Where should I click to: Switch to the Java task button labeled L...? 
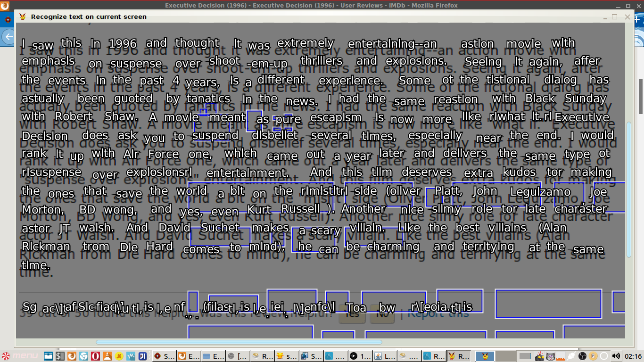pyautogui.click(x=384, y=356)
